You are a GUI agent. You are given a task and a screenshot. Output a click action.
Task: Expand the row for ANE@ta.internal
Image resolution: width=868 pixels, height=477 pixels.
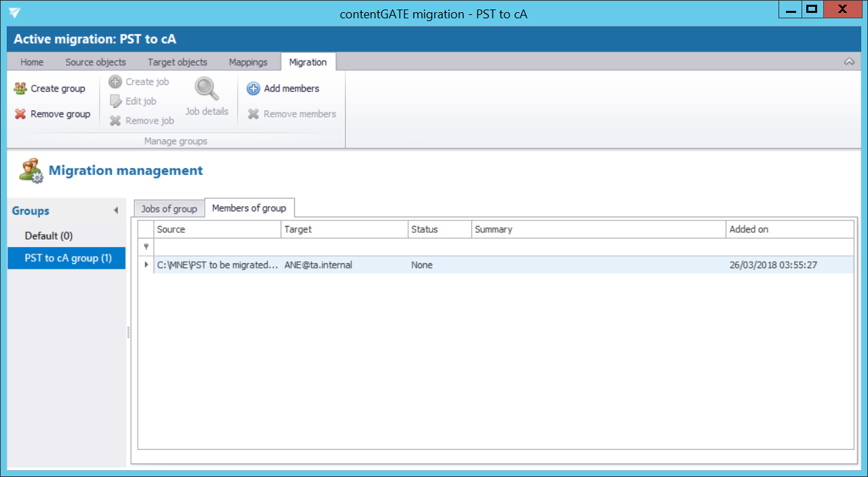[x=146, y=265]
